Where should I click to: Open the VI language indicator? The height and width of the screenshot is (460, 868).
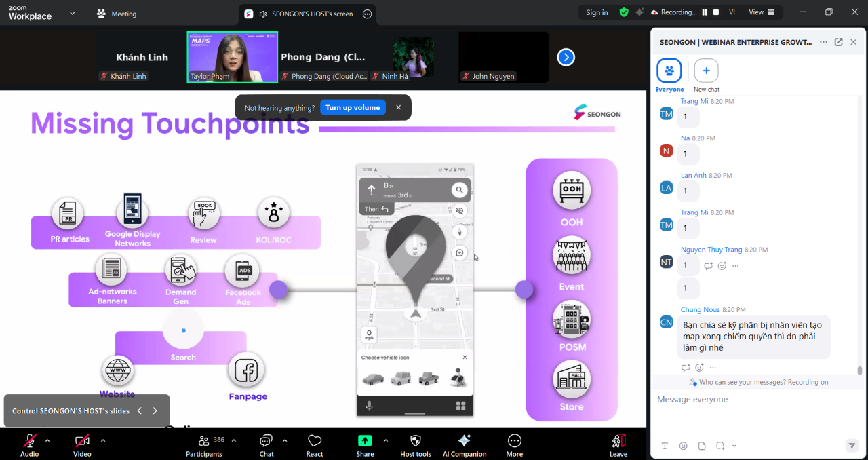pos(732,12)
